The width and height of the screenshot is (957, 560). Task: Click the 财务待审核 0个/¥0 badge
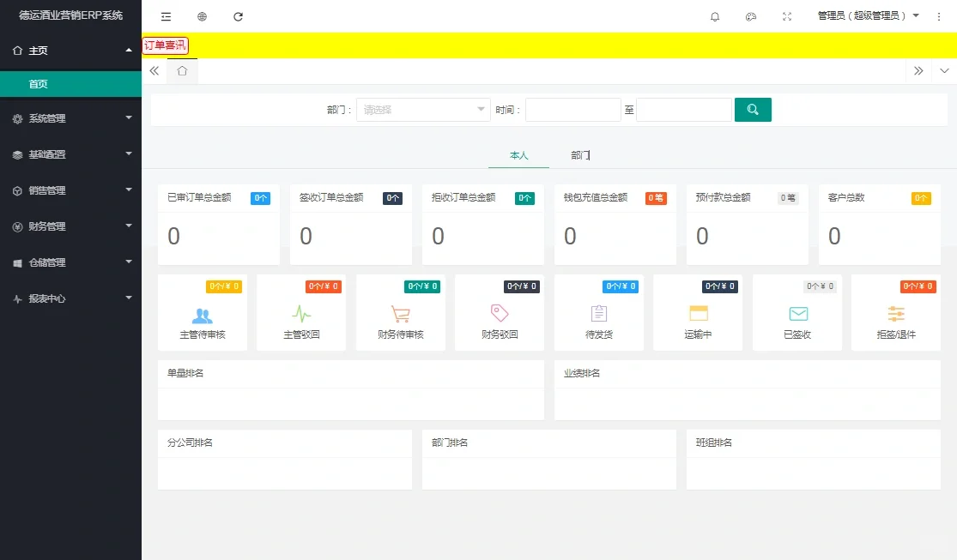(422, 286)
